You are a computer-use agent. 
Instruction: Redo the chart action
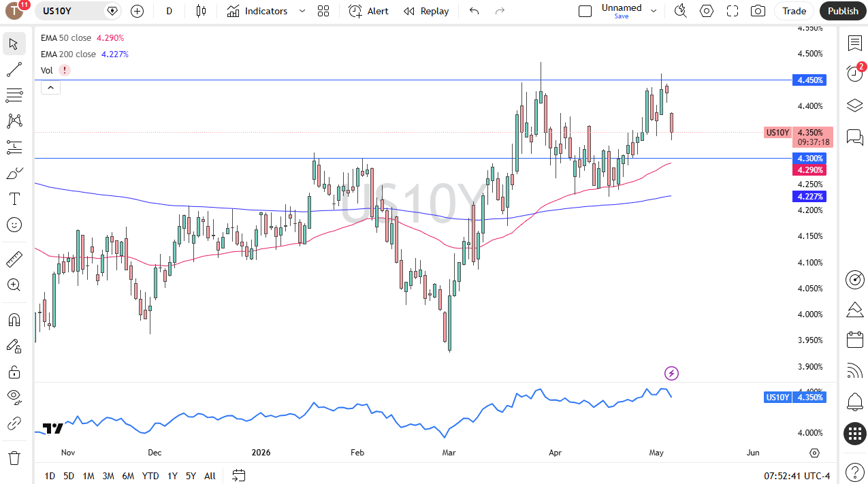[x=500, y=11]
